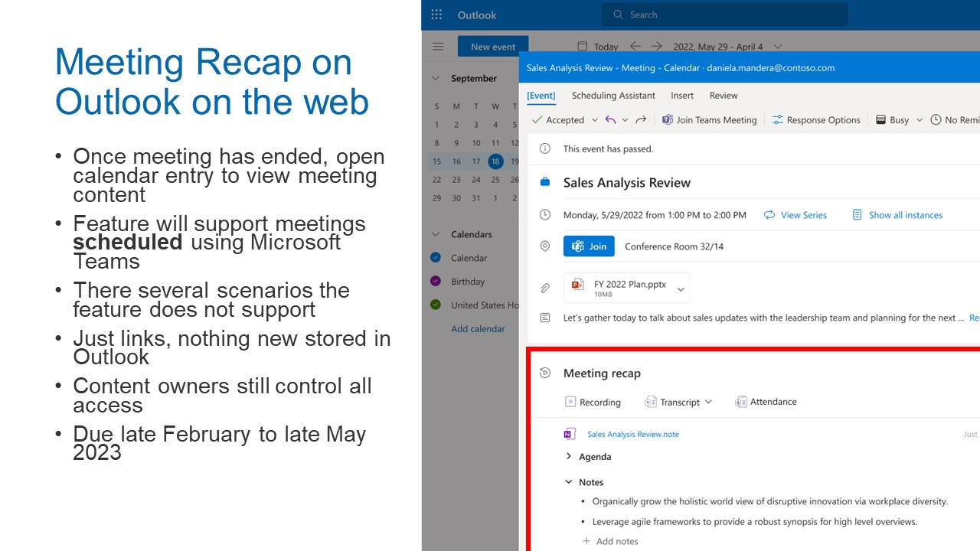
Task: Toggle the Calendar checkbox
Action: pos(436,258)
